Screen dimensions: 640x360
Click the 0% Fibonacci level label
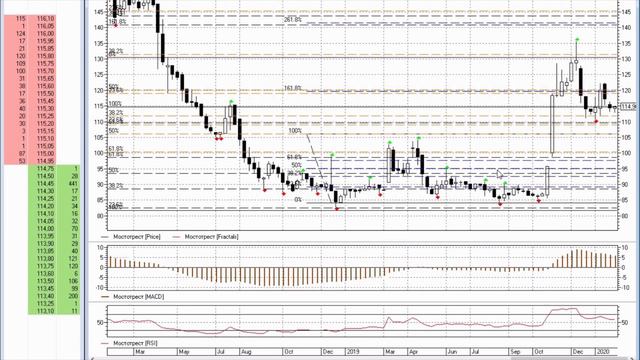298,200
